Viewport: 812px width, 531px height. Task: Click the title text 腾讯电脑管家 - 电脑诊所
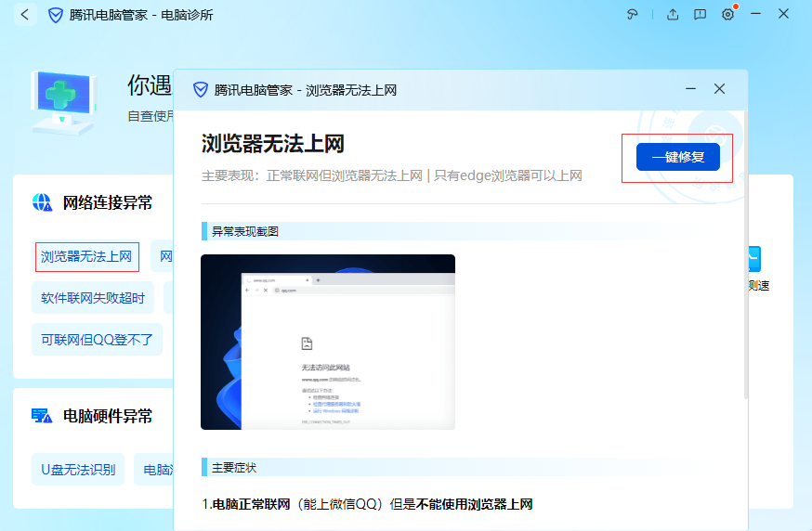(141, 15)
